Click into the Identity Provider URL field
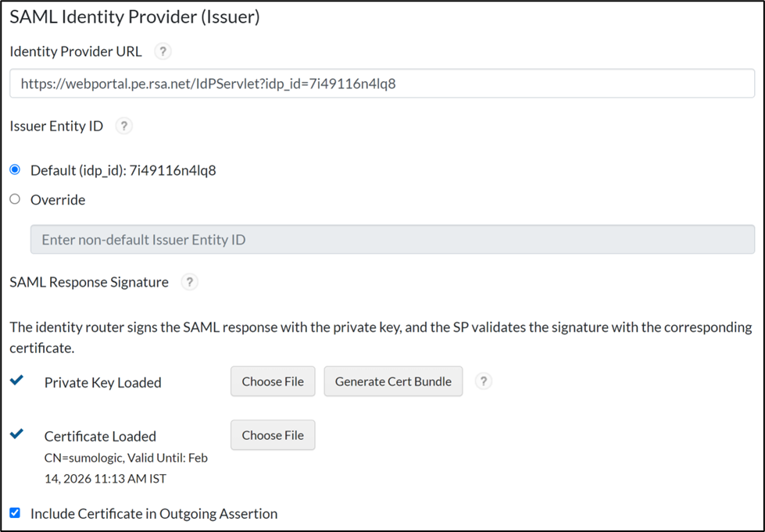 point(381,84)
